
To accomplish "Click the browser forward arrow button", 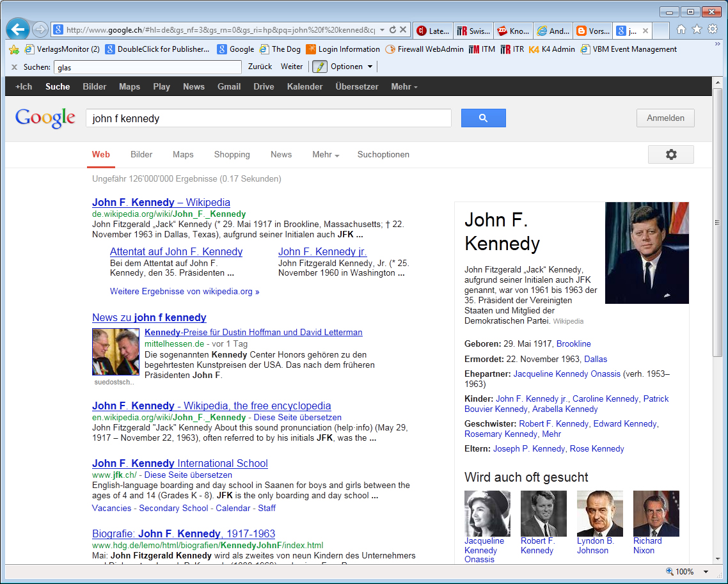I will pos(40,29).
